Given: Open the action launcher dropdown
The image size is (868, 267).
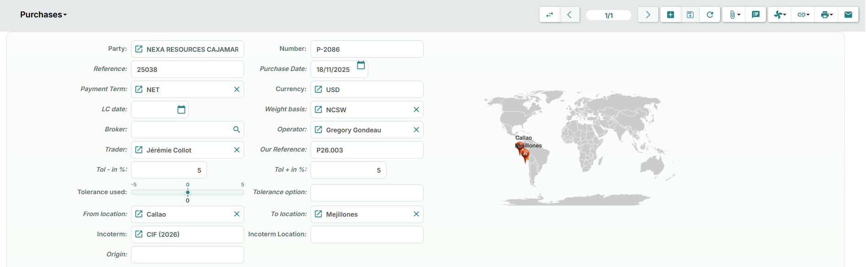Looking at the screenshot, I should tap(780, 15).
